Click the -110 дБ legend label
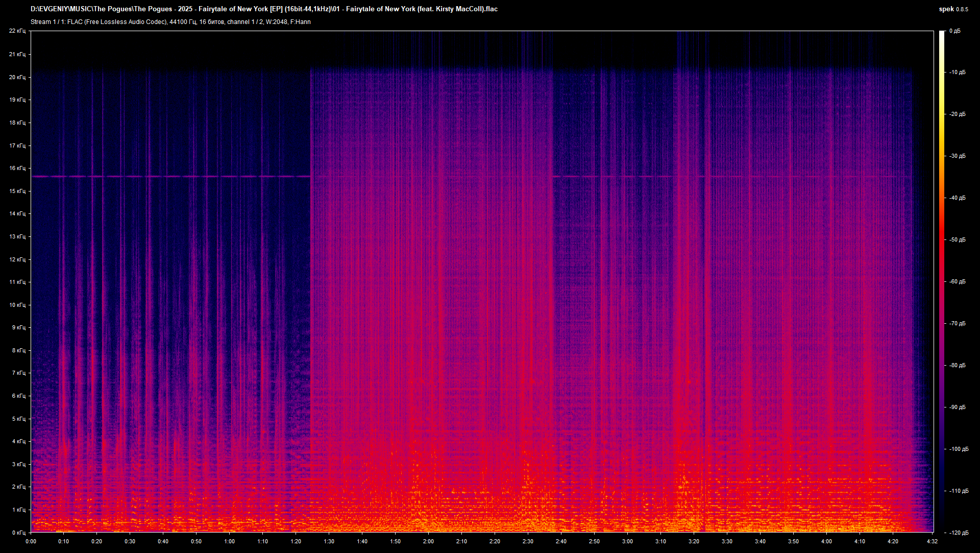This screenshot has width=980, height=553. click(959, 490)
